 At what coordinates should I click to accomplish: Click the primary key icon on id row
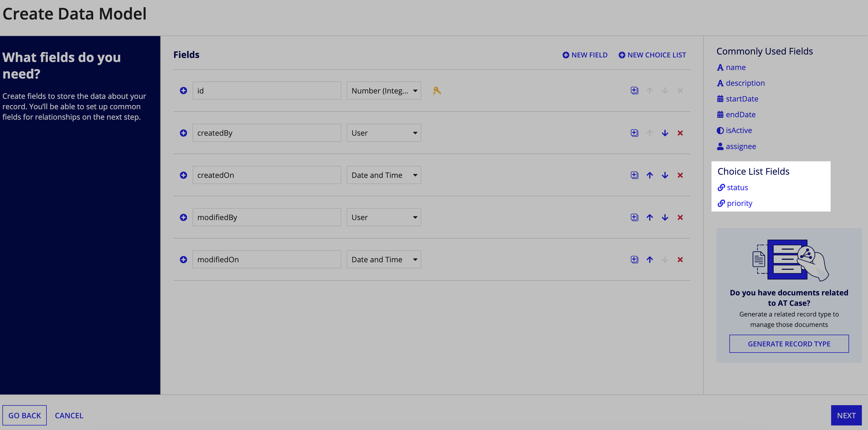click(437, 91)
